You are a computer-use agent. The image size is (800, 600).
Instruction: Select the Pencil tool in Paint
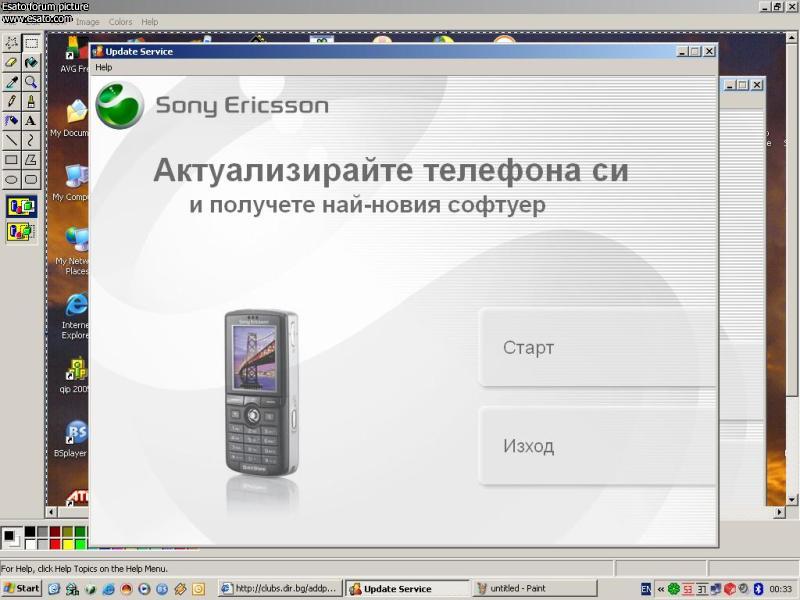tap(11, 102)
